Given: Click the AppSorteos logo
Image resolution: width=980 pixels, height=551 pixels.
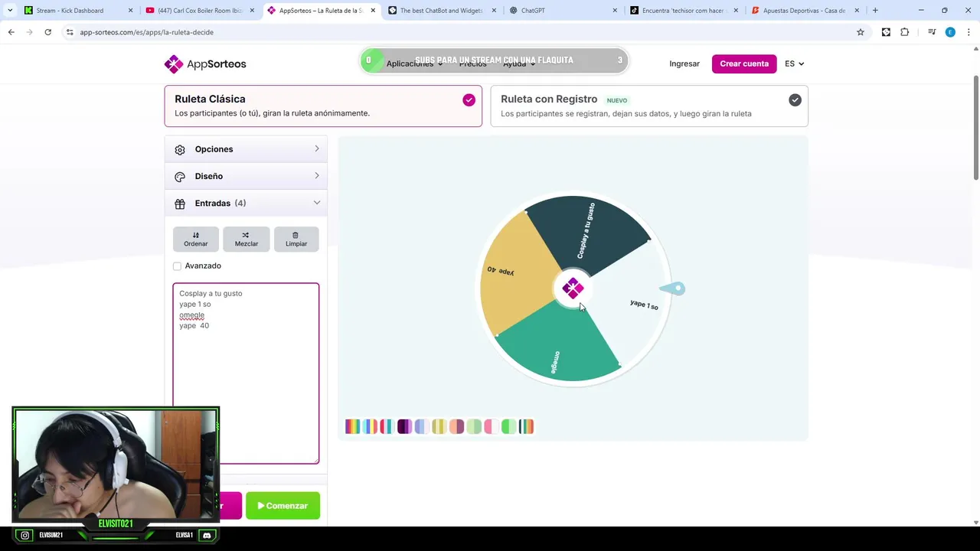Looking at the screenshot, I should pos(205,64).
